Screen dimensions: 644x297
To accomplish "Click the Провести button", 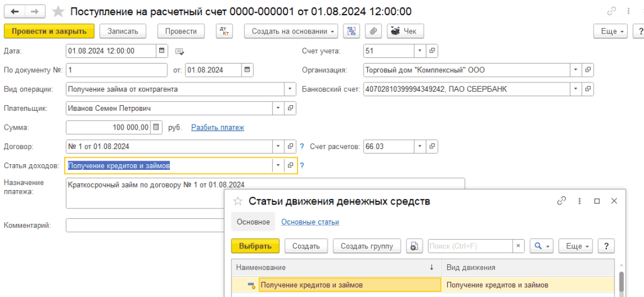I will 181,31.
